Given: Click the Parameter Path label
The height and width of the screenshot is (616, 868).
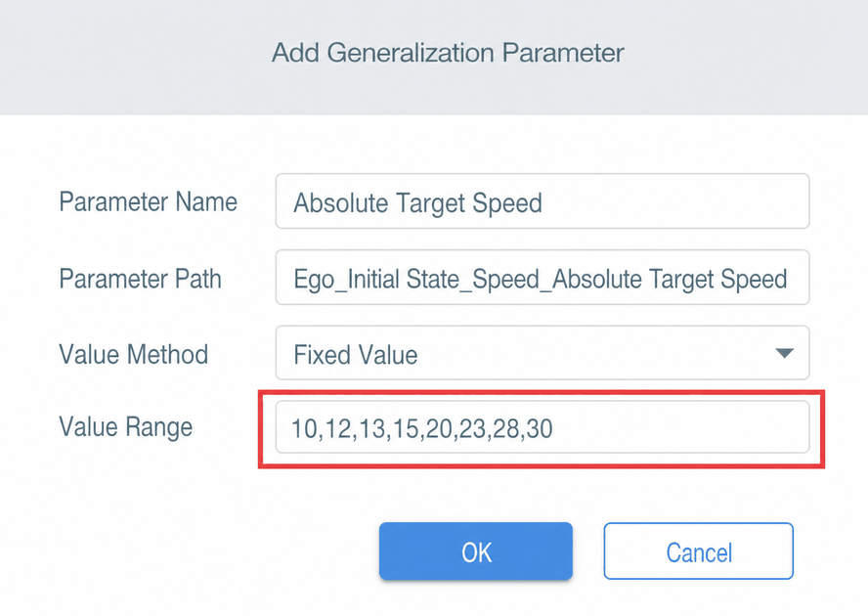Looking at the screenshot, I should (140, 278).
